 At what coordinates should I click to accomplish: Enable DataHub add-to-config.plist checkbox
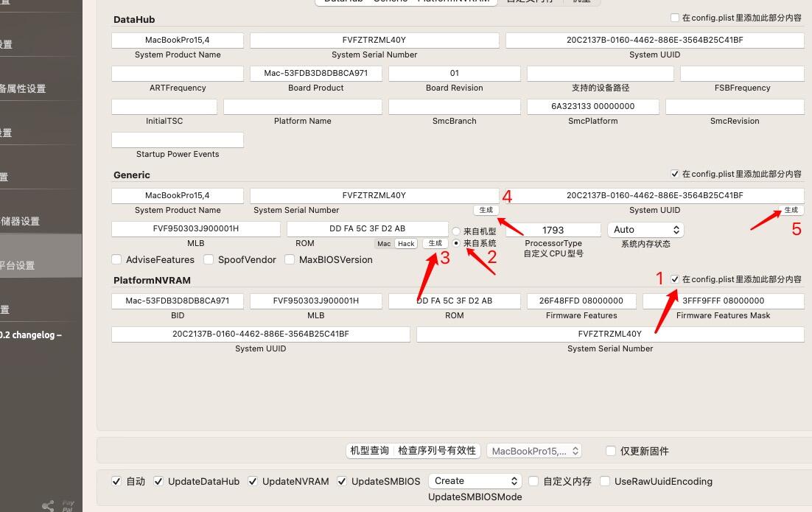(x=675, y=18)
